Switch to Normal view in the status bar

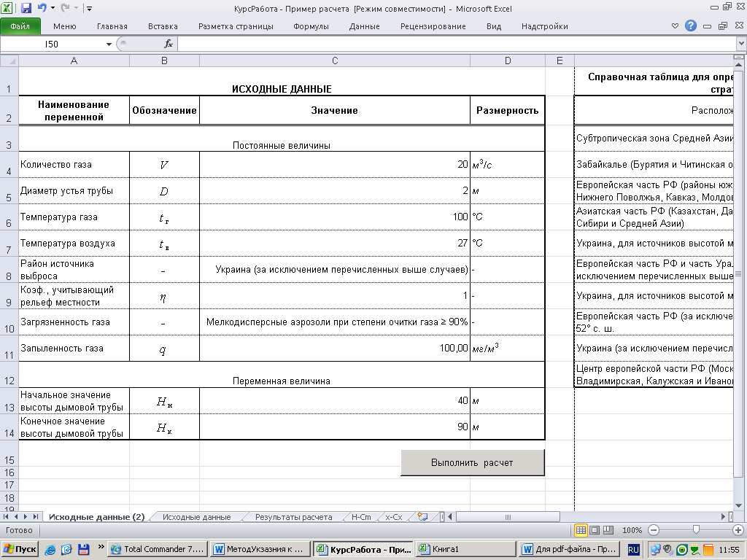581,530
